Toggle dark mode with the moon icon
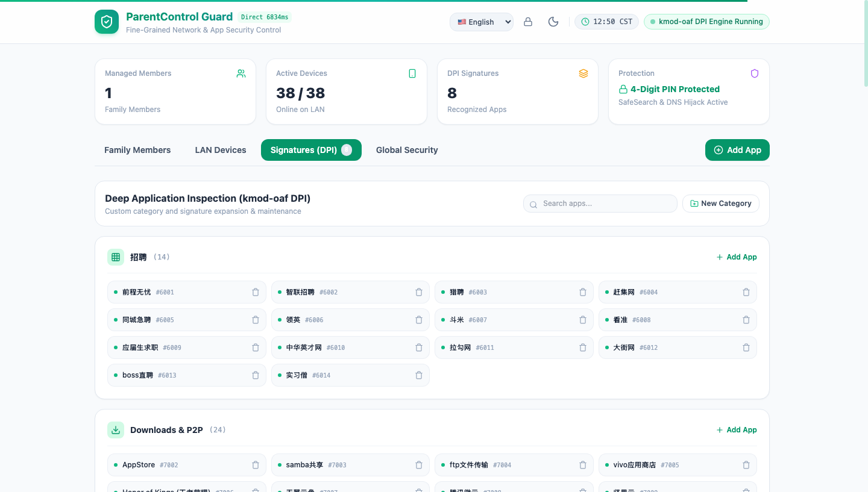Screen dimensions: 868x492 point(553,22)
